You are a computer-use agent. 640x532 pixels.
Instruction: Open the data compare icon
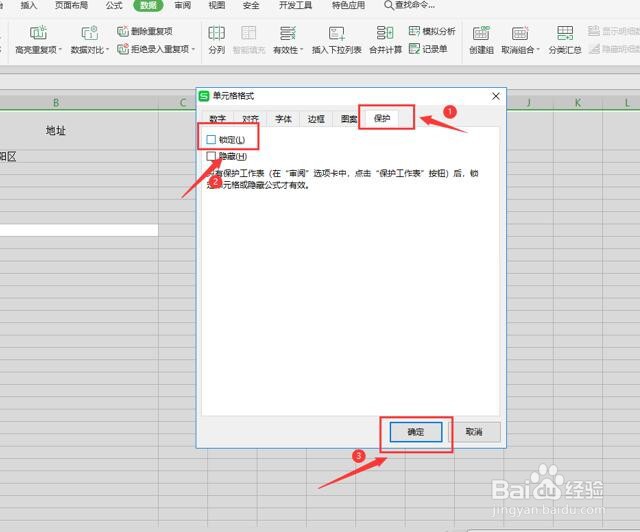click(x=89, y=32)
